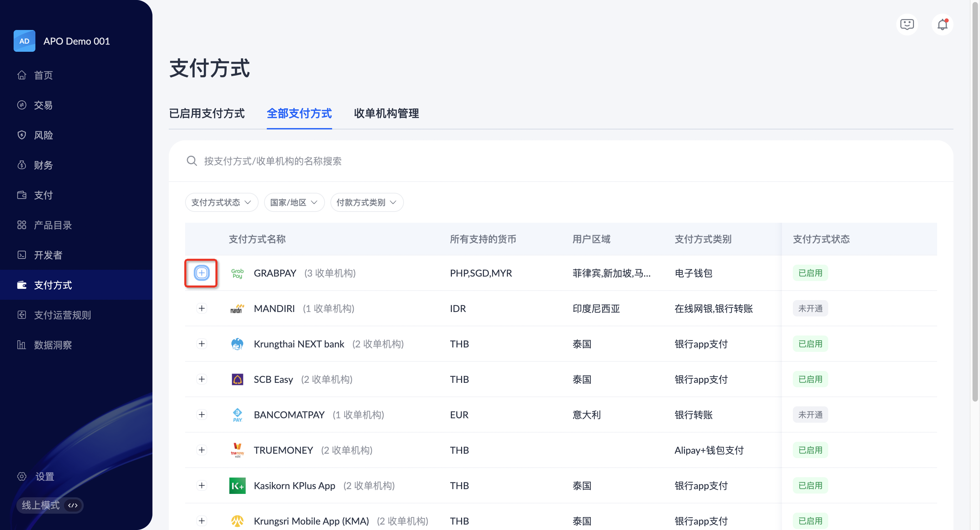Expand the SCB Easy row
This screenshot has width=980, height=530.
coord(202,379)
